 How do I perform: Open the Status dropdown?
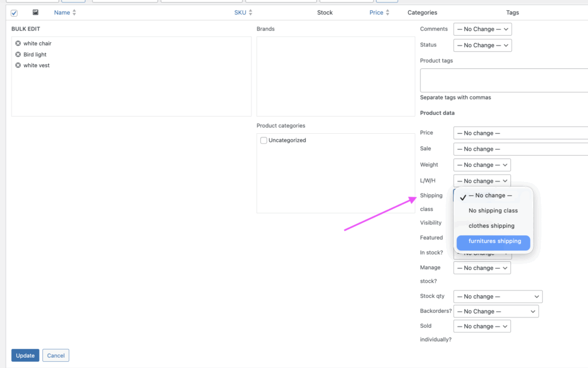pos(482,45)
